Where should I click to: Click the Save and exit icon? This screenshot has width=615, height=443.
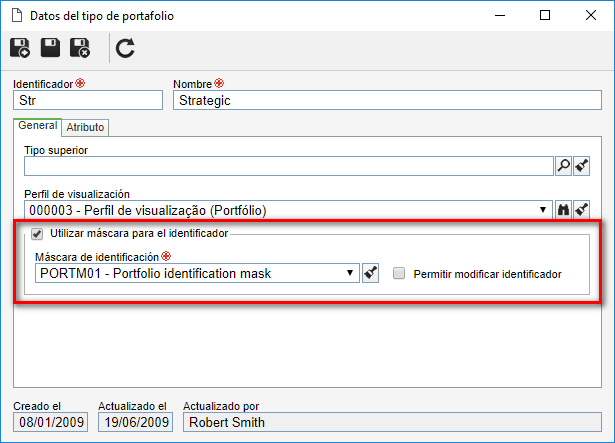tap(80, 48)
